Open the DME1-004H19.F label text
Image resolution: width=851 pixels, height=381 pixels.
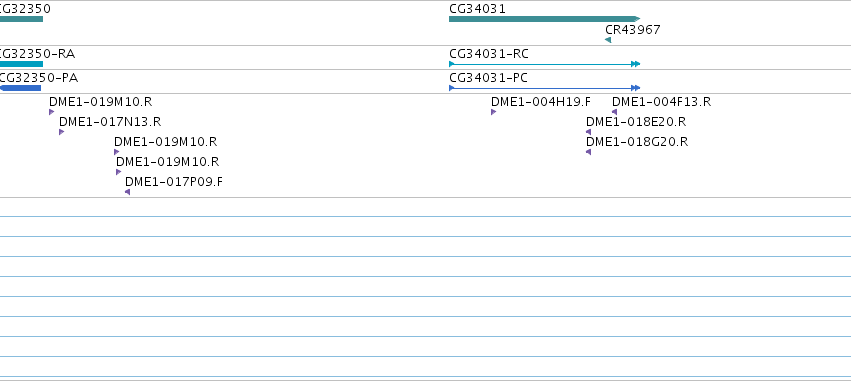[x=541, y=101]
